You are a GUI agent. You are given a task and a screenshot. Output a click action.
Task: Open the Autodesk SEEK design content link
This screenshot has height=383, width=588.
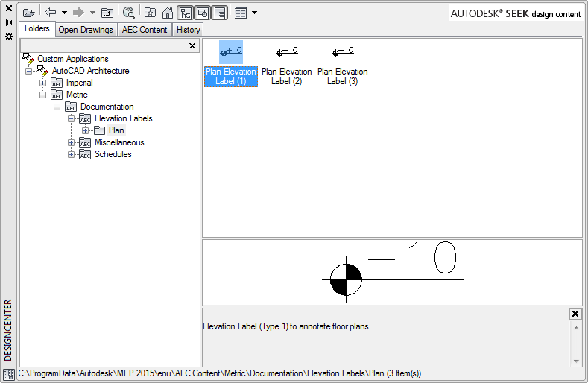click(x=516, y=14)
